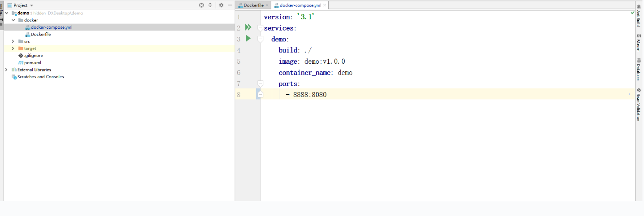Click the version key text on line 1
The height and width of the screenshot is (216, 644).
click(277, 17)
